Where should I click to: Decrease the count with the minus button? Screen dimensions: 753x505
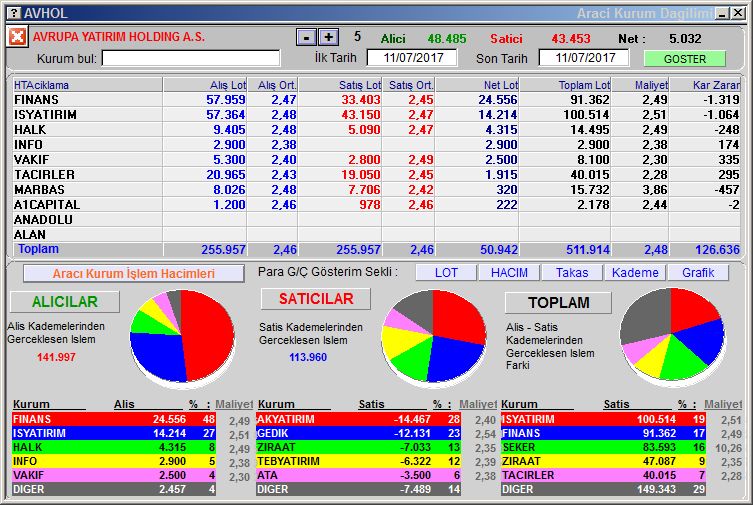tap(306, 37)
